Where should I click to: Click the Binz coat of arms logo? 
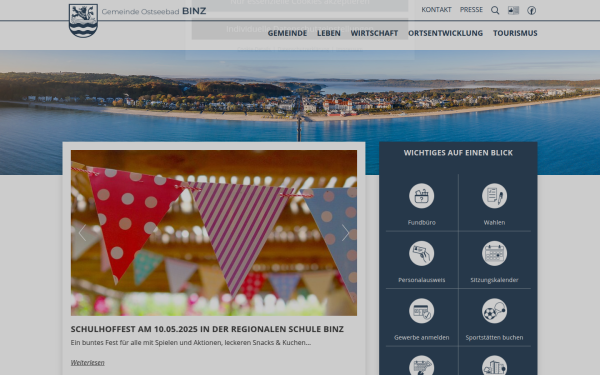point(83,21)
